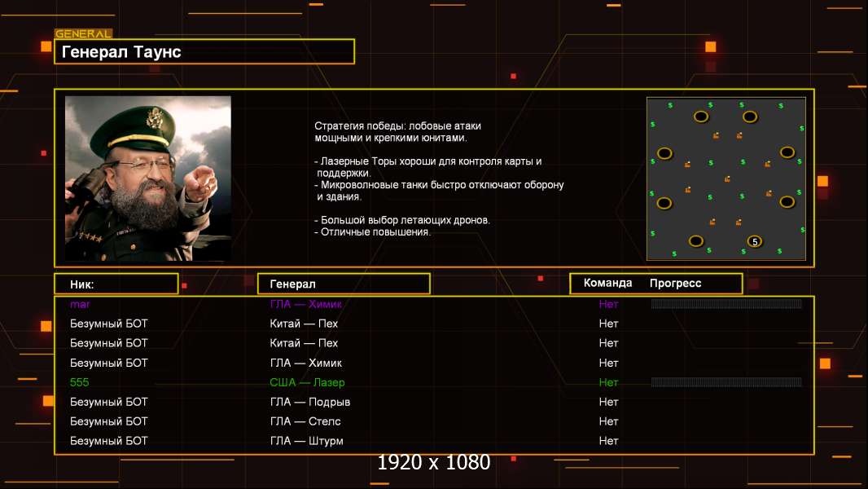Click the 'Команда' column header
The width and height of the screenshot is (868, 489).
click(607, 284)
